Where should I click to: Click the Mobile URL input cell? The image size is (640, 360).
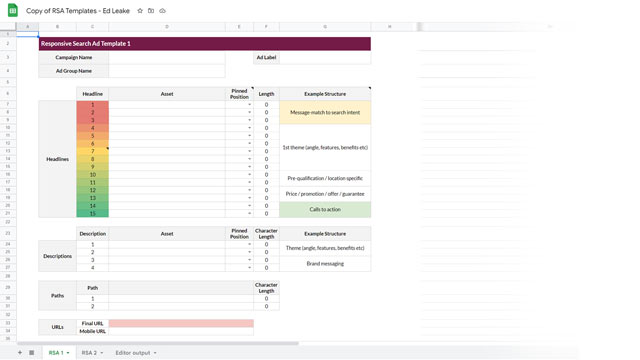[181, 331]
